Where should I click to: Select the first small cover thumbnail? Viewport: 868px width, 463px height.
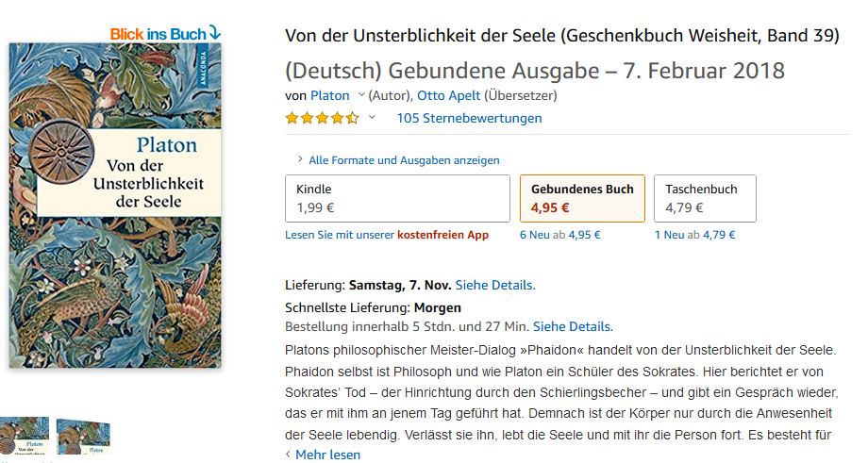[25, 436]
